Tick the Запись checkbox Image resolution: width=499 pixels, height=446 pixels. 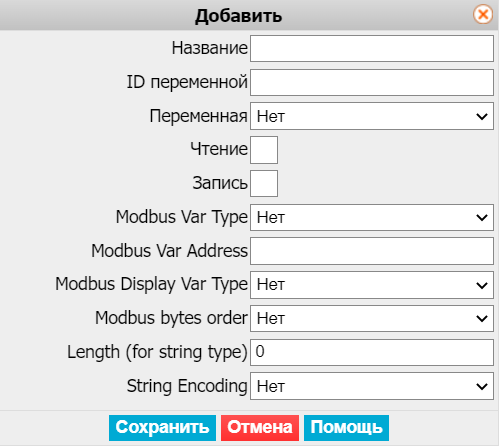(x=264, y=183)
